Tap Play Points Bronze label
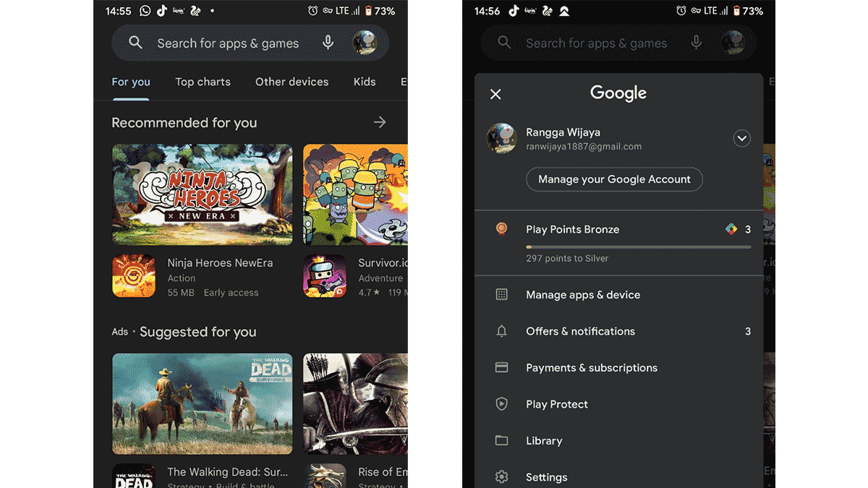This screenshot has width=868, height=488. 572,229
